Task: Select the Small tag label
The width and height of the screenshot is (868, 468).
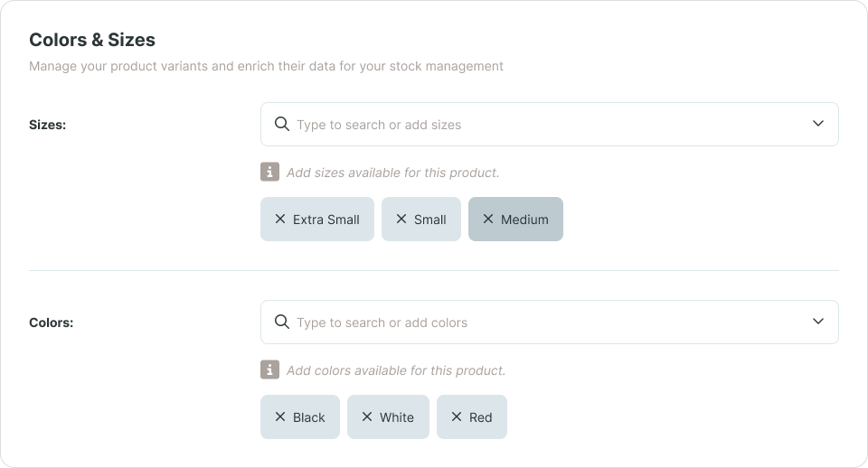Action: pyautogui.click(x=430, y=220)
